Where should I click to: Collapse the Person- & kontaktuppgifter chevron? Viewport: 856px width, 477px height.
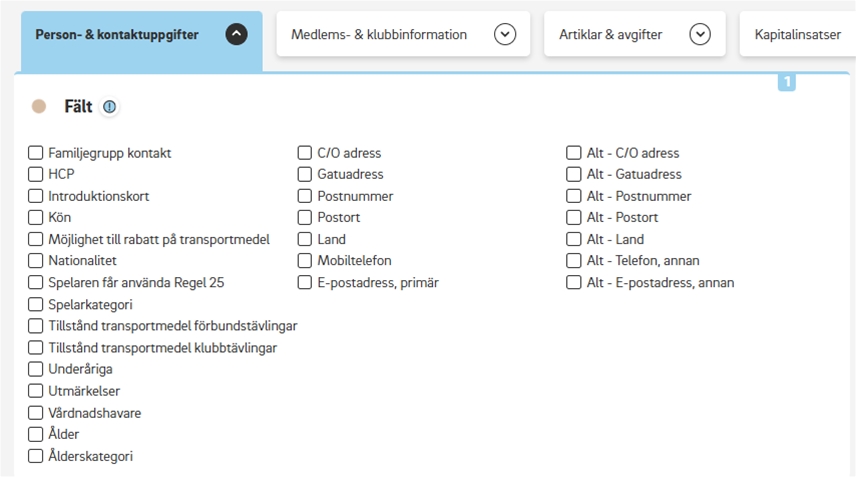point(236,34)
